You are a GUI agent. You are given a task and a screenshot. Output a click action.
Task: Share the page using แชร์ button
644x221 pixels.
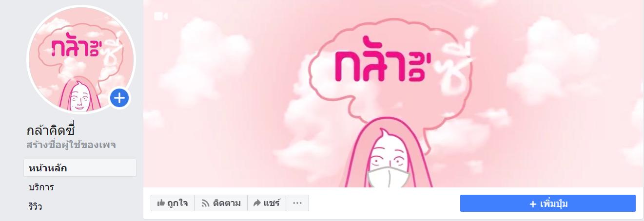tap(267, 203)
